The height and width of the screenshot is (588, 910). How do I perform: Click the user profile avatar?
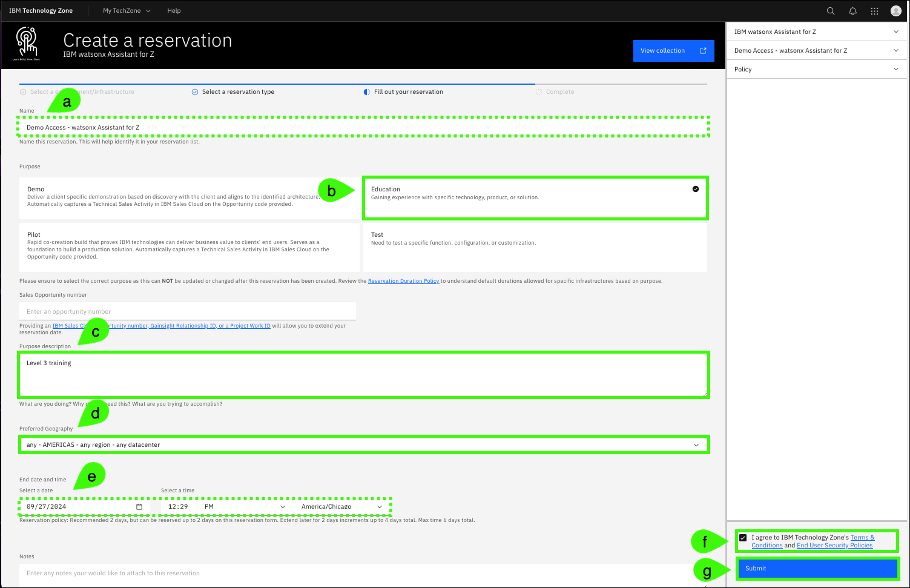coord(896,11)
